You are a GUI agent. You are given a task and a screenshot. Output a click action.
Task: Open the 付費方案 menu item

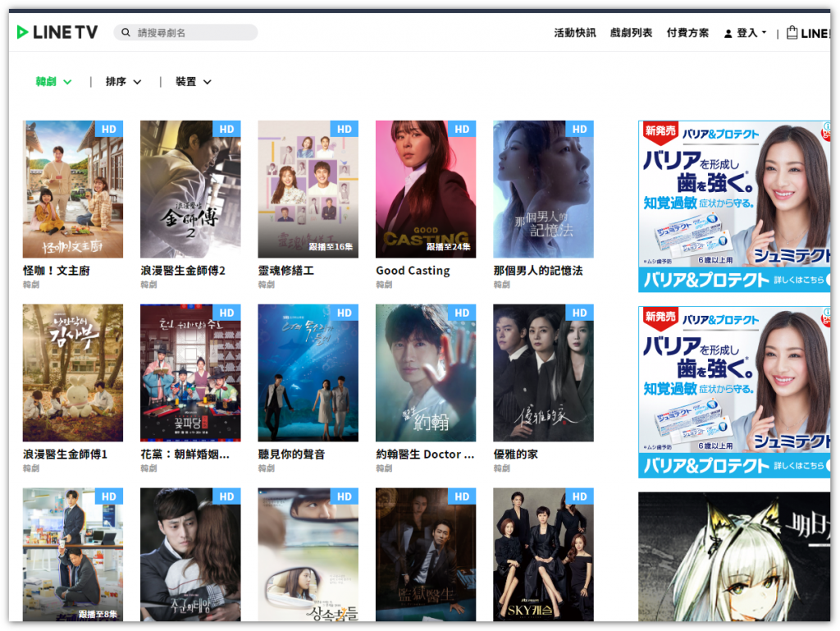pyautogui.click(x=687, y=33)
